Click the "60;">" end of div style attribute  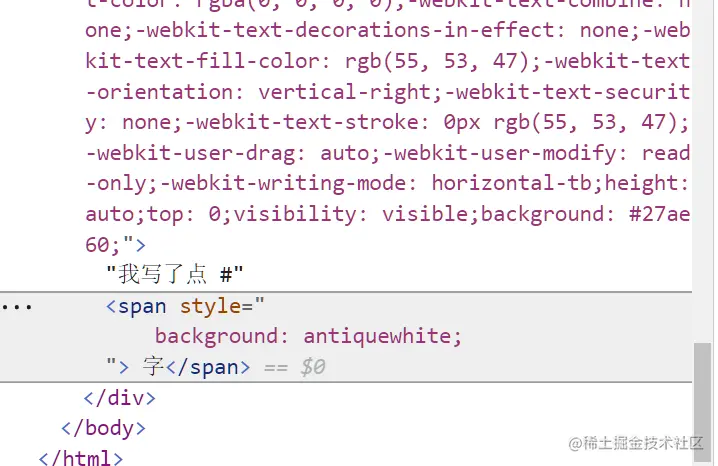(115, 245)
